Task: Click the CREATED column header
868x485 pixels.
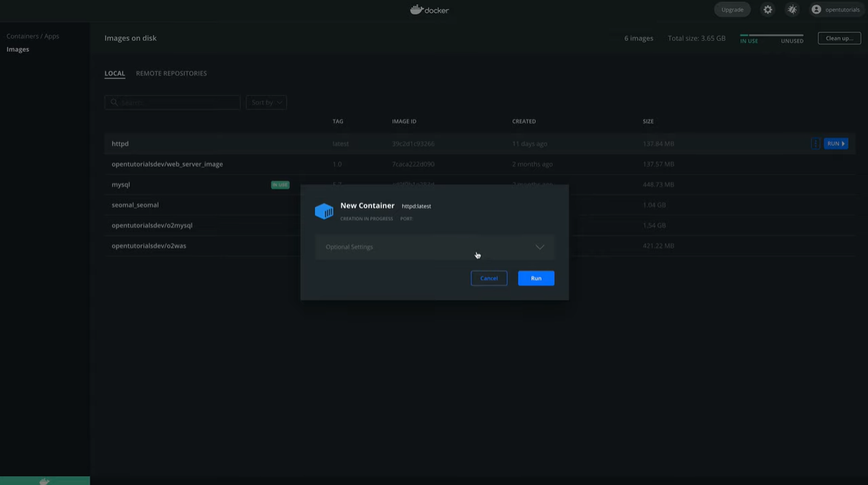Action: point(524,121)
